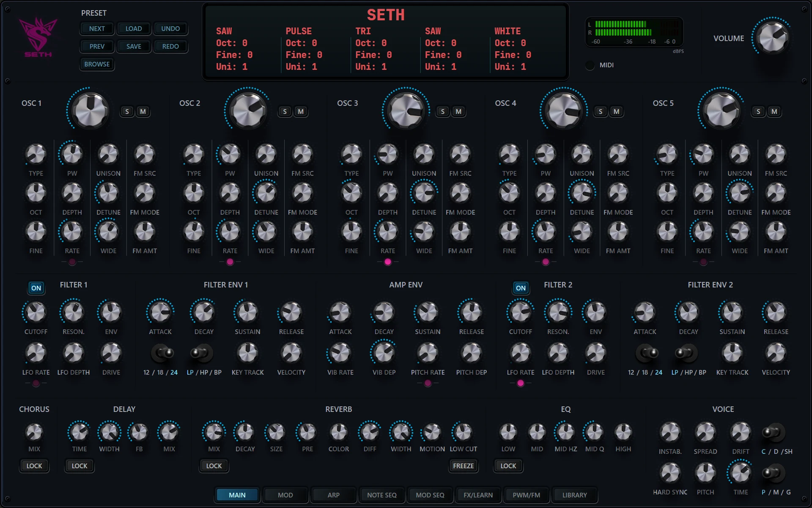Mute OSC 5 with M button
This screenshot has width=812, height=508.
click(x=774, y=111)
